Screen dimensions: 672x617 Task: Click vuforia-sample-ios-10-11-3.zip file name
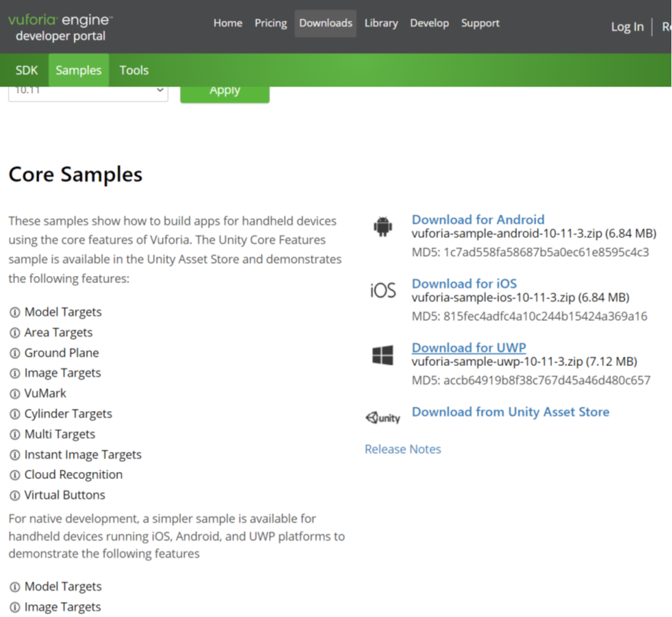coord(493,297)
